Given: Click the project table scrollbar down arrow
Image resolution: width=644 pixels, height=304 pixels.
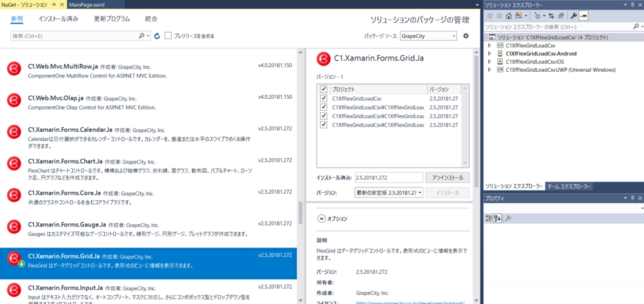Looking at the screenshot, I should pos(465,162).
